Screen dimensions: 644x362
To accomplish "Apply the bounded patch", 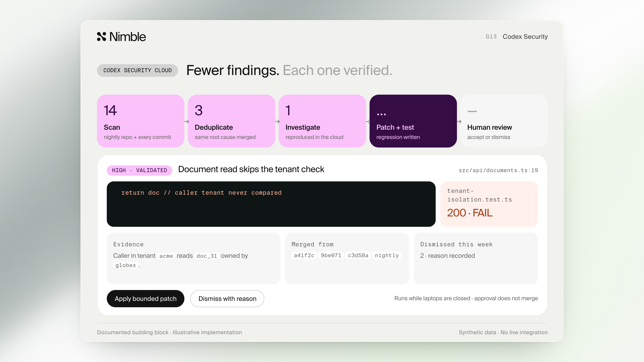I will tap(146, 298).
